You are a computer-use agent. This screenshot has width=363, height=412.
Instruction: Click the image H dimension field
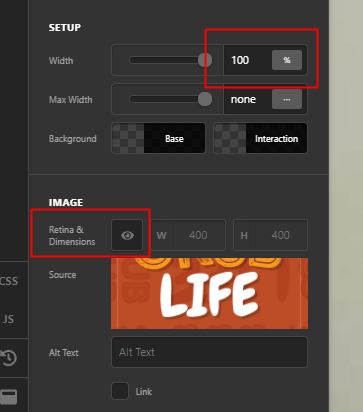[270, 235]
